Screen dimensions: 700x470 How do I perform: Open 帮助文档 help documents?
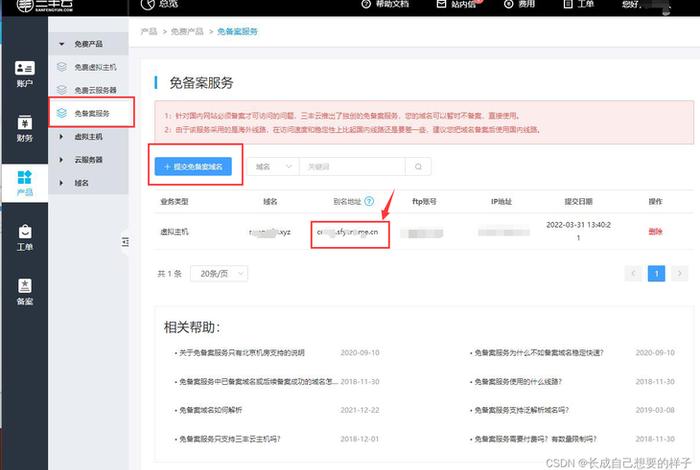point(385,4)
